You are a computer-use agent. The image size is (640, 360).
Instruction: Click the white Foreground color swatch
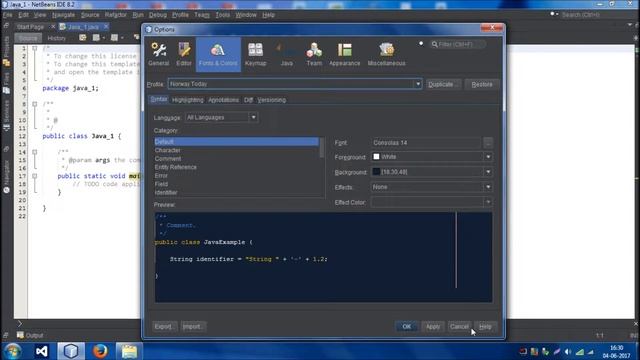click(x=376, y=157)
